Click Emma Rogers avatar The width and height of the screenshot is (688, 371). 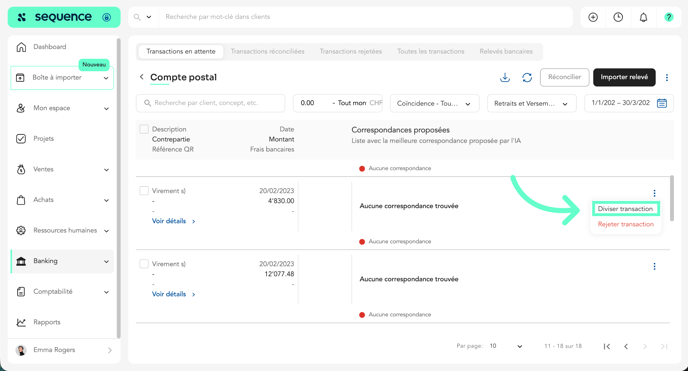pyautogui.click(x=21, y=350)
